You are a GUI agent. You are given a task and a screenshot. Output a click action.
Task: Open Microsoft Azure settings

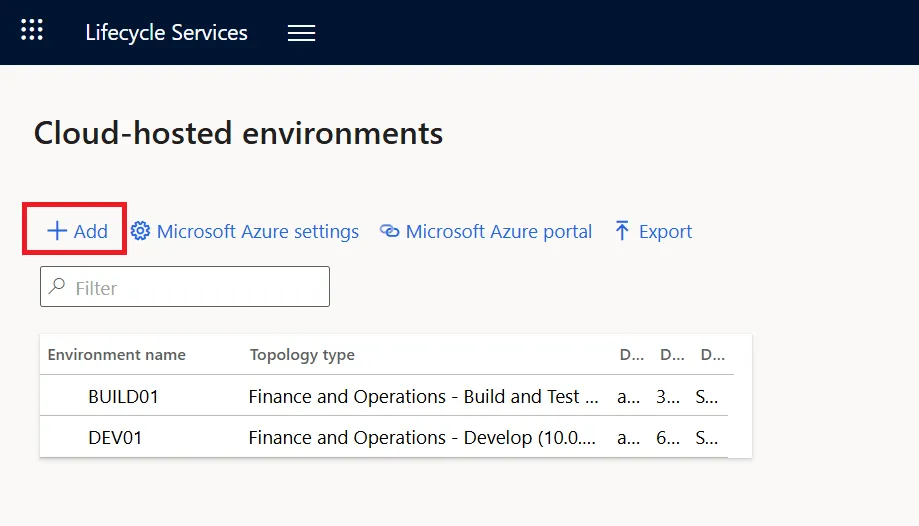coord(244,231)
